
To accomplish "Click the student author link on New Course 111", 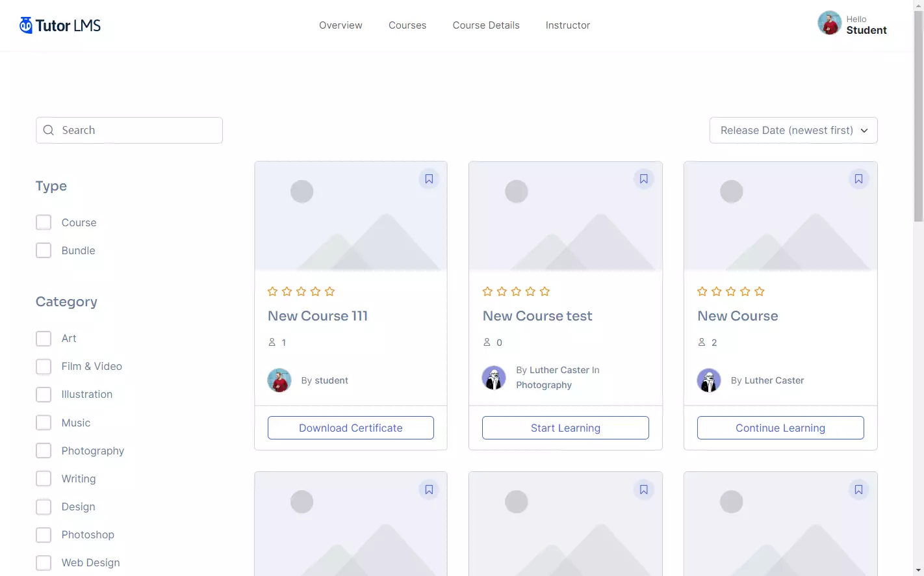I will [331, 380].
